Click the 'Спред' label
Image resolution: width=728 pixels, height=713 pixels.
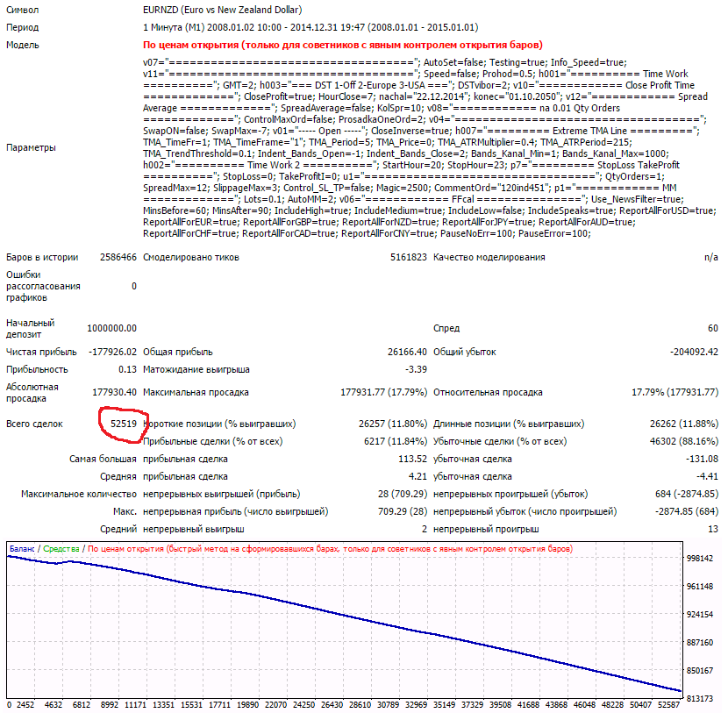(446, 328)
